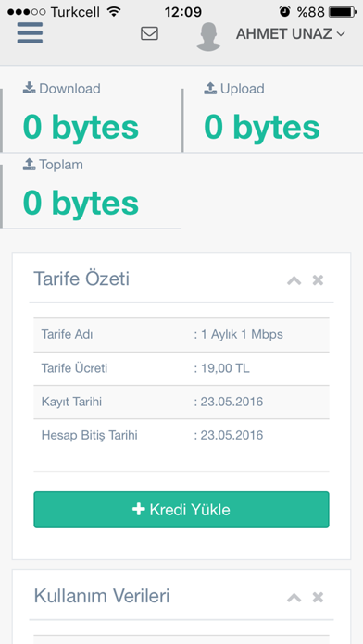The width and height of the screenshot is (363, 644).
Task: Tap the user avatar picture
Action: [x=208, y=37]
